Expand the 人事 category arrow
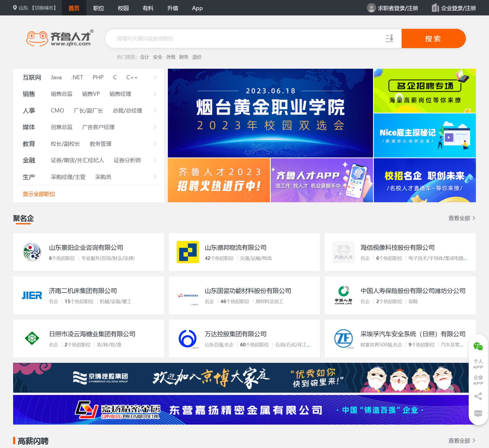Image resolution: width=489 pixels, height=448 pixels. click(155, 110)
